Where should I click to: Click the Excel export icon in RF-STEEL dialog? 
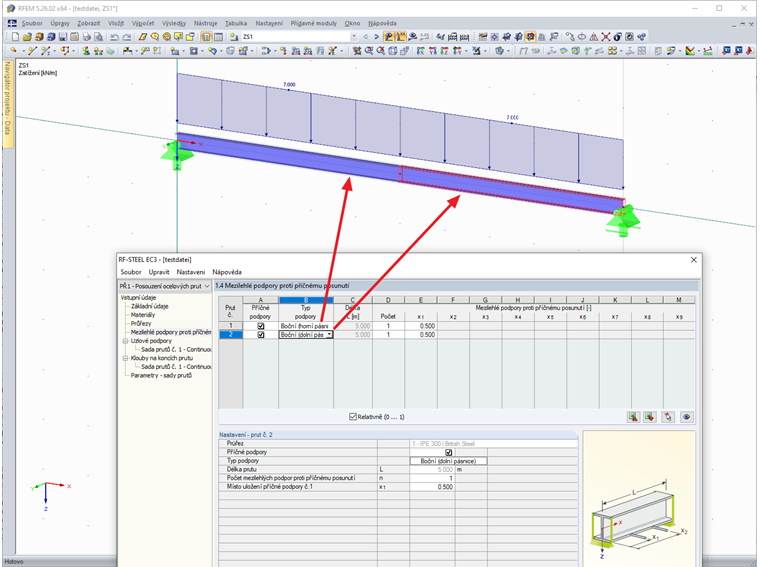(633, 417)
